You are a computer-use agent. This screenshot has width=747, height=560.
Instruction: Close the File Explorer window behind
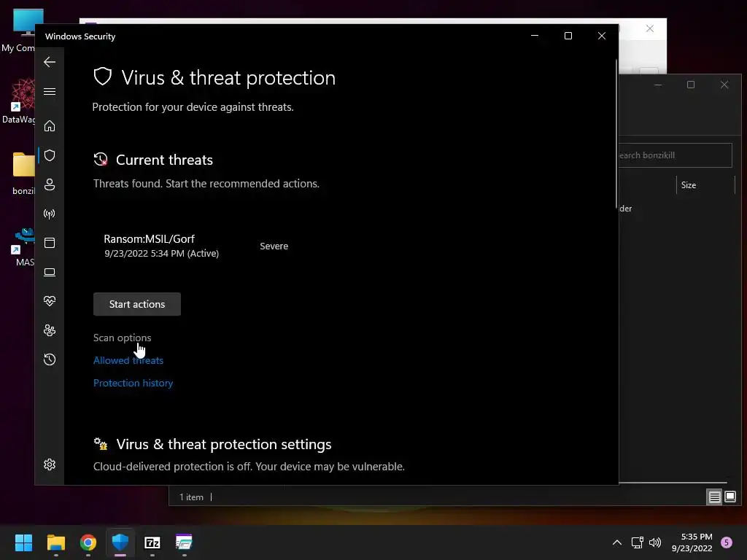724,85
